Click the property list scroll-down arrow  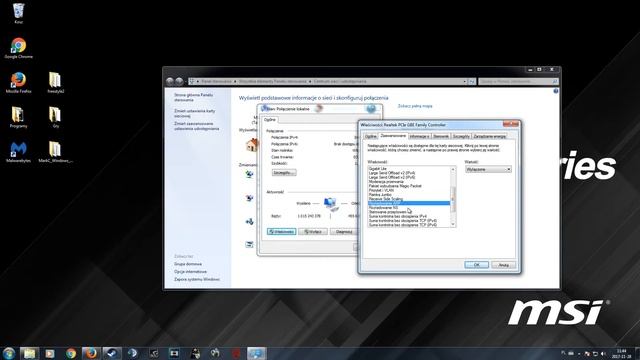coord(453,224)
